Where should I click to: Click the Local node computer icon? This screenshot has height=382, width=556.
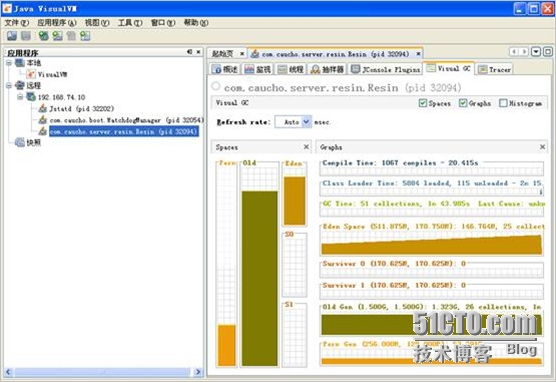(20, 63)
